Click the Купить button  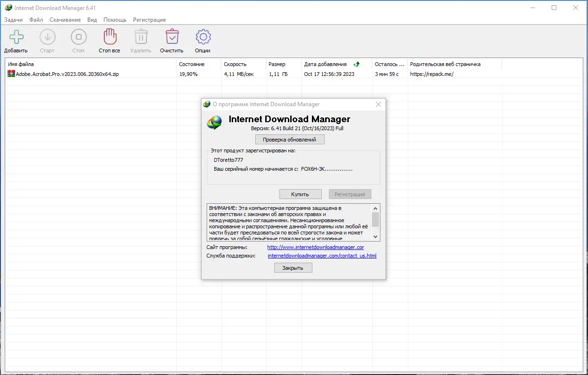[x=300, y=194]
